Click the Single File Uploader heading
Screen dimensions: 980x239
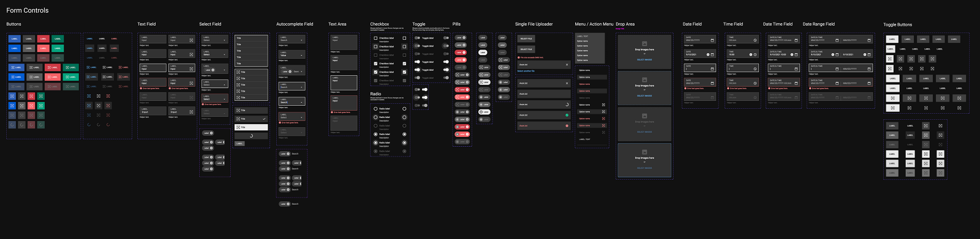[533, 24]
